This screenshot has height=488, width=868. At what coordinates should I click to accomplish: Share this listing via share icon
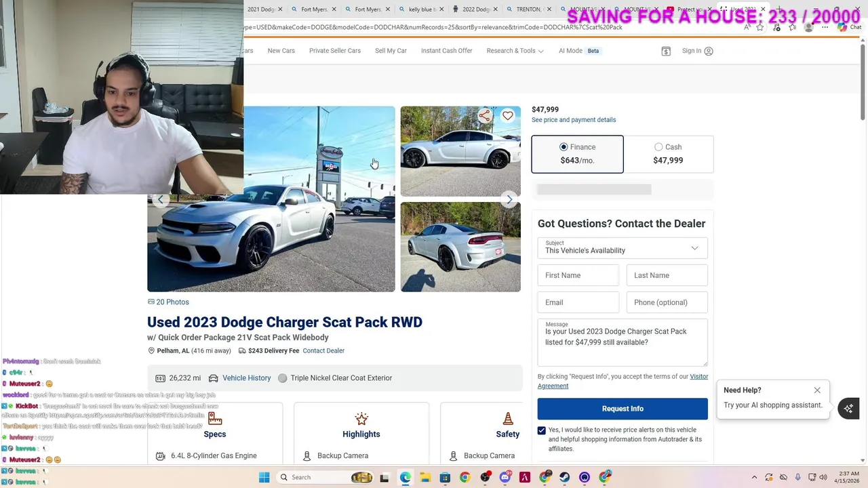click(x=484, y=116)
